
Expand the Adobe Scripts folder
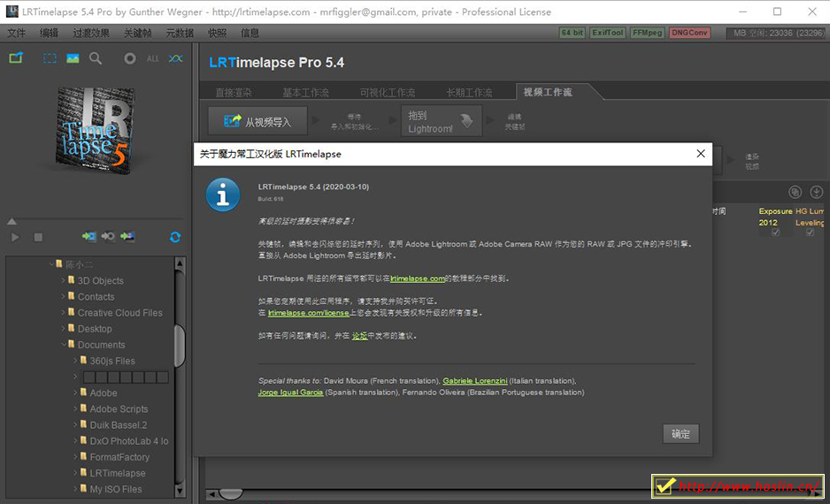(75, 409)
